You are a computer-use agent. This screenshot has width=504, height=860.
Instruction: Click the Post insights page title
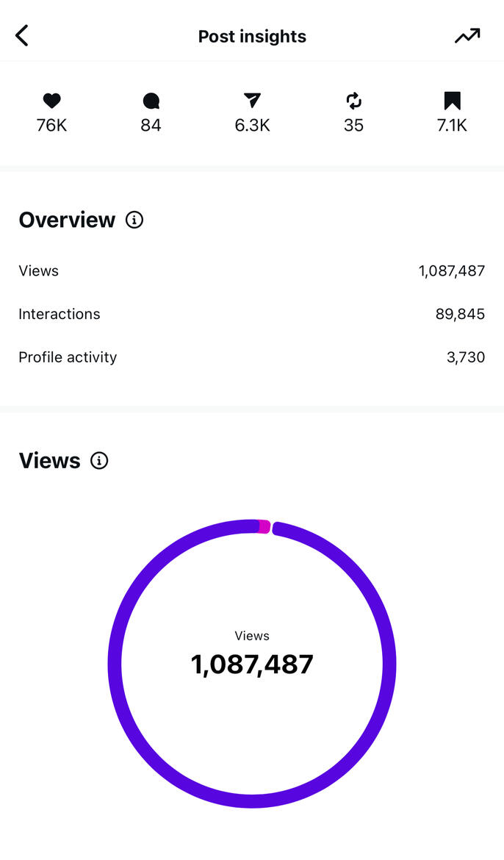tap(252, 37)
